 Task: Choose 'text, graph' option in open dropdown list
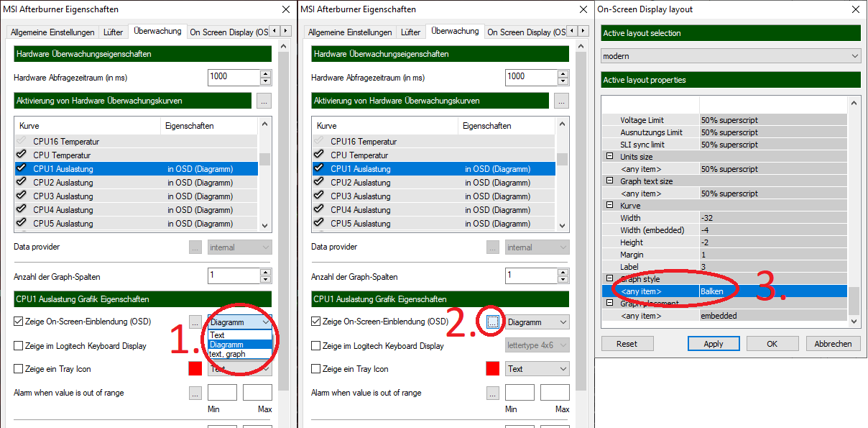coord(240,354)
